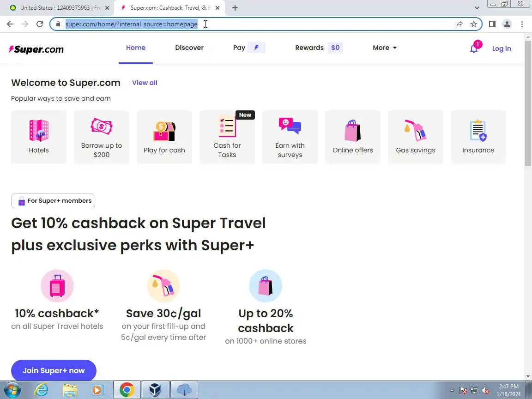
Task: Open the cloud download taskbar app
Action: (184, 390)
